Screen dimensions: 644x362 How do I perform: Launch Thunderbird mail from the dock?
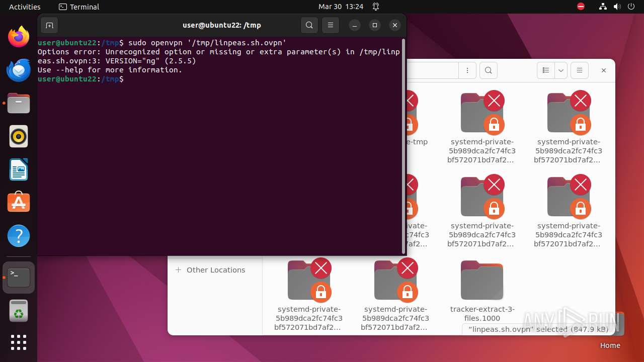pyautogui.click(x=19, y=70)
